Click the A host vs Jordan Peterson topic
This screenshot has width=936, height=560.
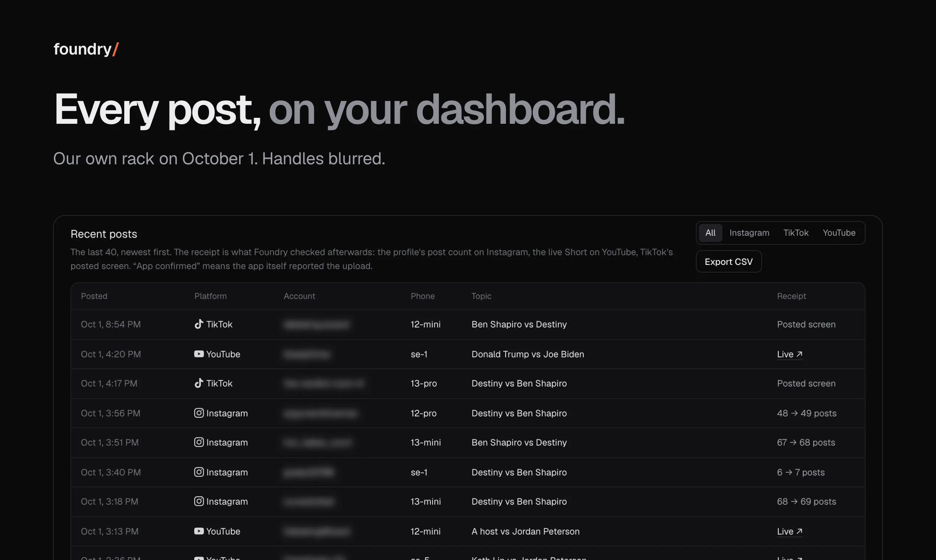(525, 531)
